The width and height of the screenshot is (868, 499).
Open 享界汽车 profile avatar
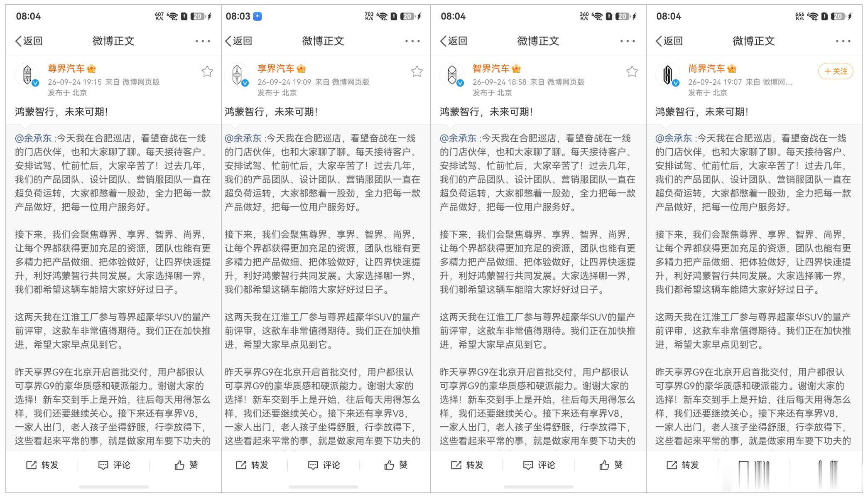click(x=237, y=75)
